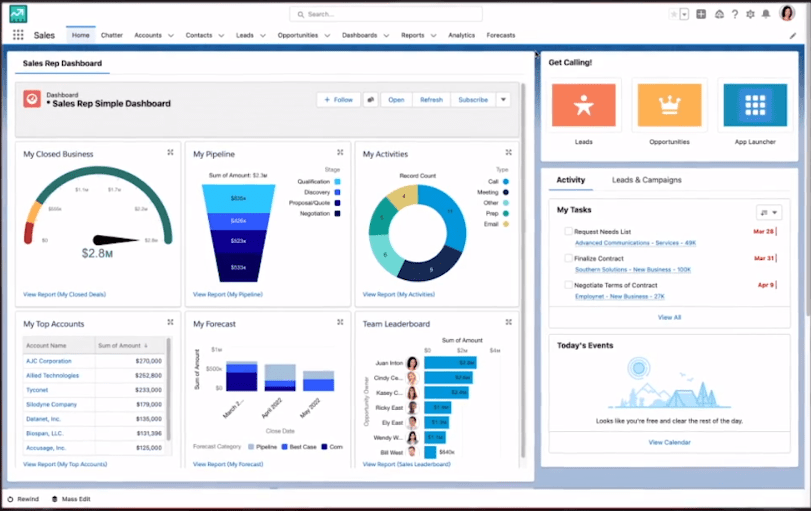Open the dashboard actions dropdown beside Subscribe
Screen dimensions: 811x511
pyautogui.click(x=503, y=100)
